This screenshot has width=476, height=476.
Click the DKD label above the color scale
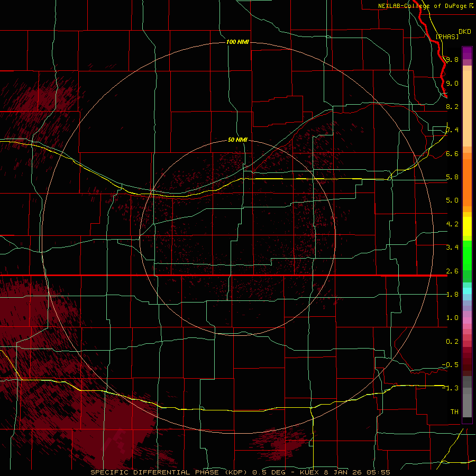tap(465, 31)
